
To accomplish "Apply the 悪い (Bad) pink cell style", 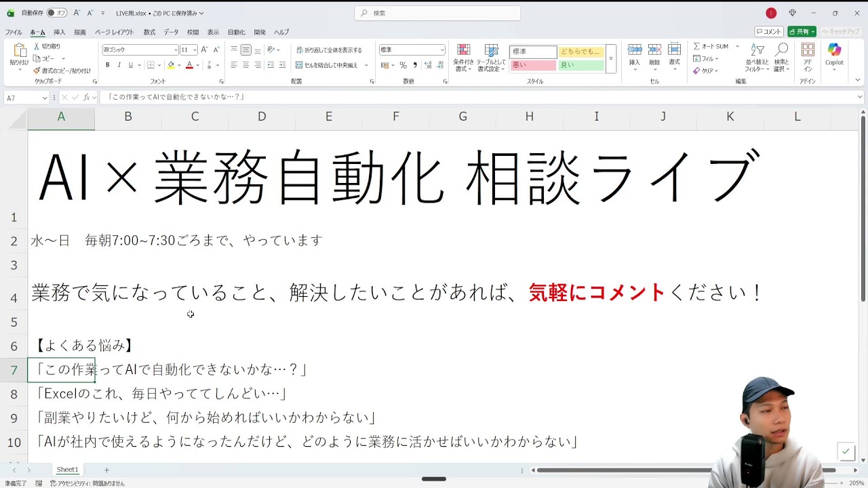I will point(532,65).
